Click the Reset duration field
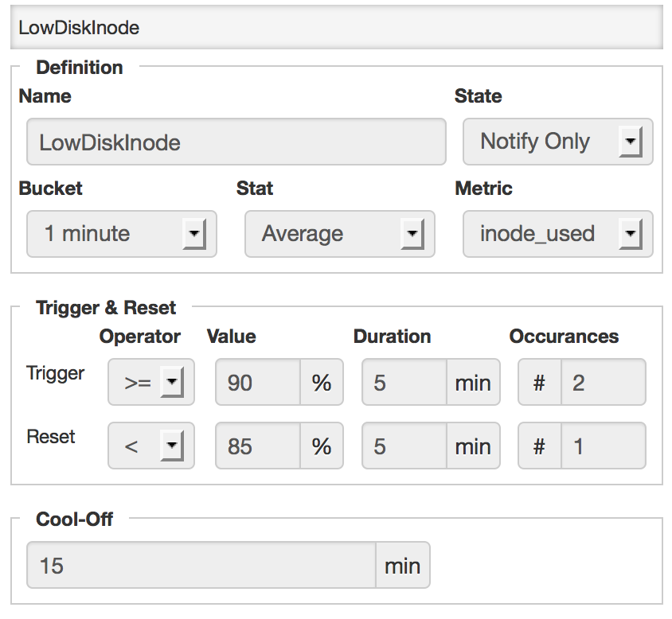The height and width of the screenshot is (619, 672). click(404, 446)
